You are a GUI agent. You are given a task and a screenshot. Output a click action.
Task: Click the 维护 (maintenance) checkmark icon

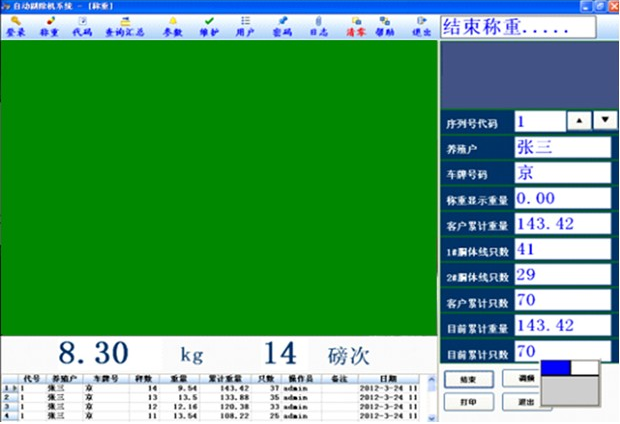tap(208, 25)
